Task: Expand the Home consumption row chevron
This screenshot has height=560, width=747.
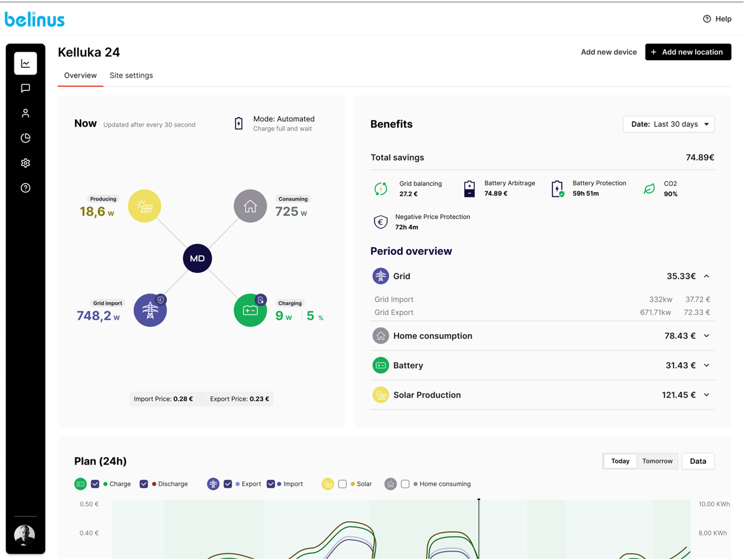Action: tap(706, 336)
